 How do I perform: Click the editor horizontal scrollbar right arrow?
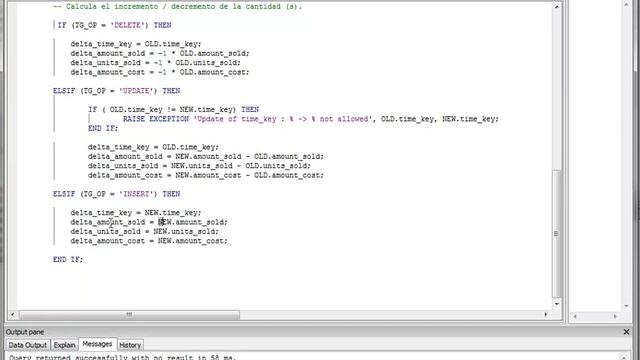coord(546,314)
